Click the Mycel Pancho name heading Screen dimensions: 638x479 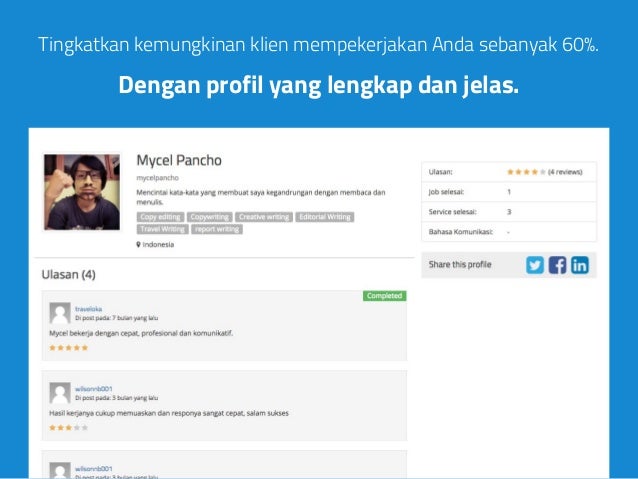179,160
